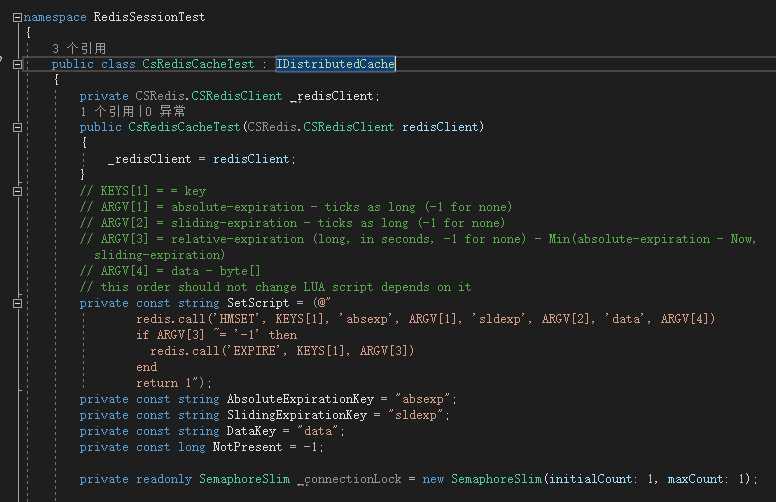Screen dimensions: 776x502
Task: Click SemaphoreSlim after the new keyword
Action: pos(498,479)
